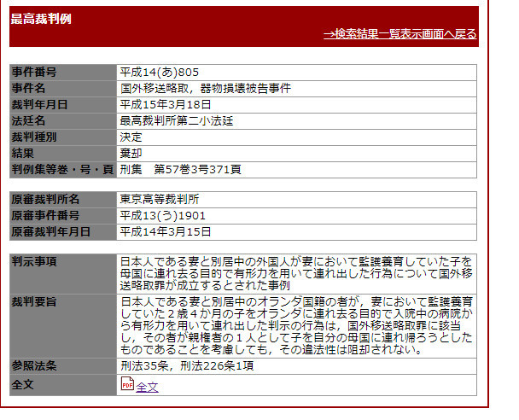The image size is (519, 420).
Task: Click the 決定 decision type value
Action: tap(131, 137)
